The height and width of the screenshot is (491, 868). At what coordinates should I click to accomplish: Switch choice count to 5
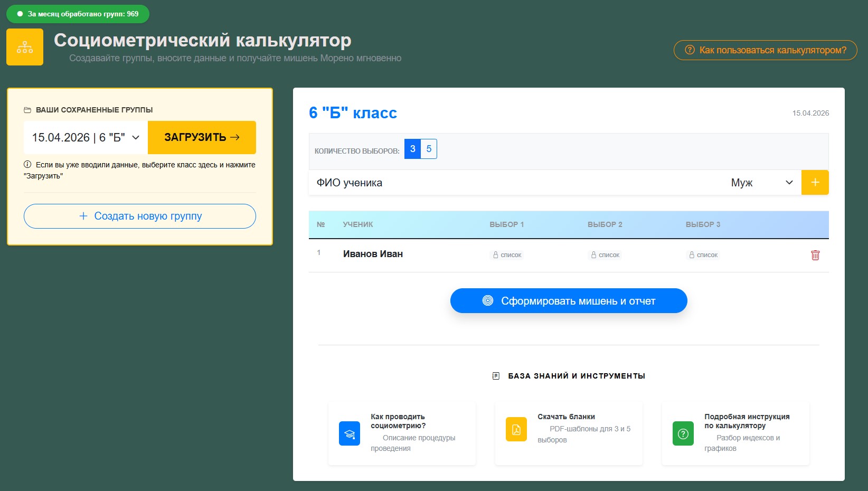[429, 149]
